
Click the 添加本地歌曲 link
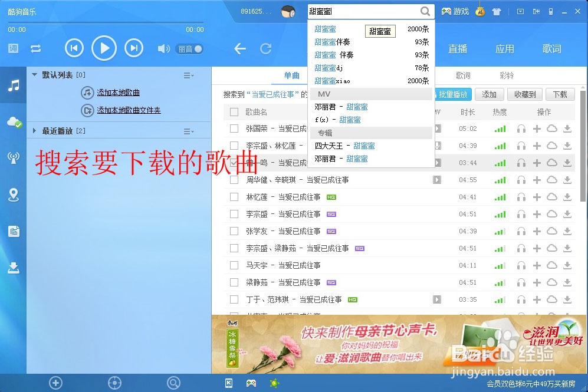pyautogui.click(x=118, y=93)
